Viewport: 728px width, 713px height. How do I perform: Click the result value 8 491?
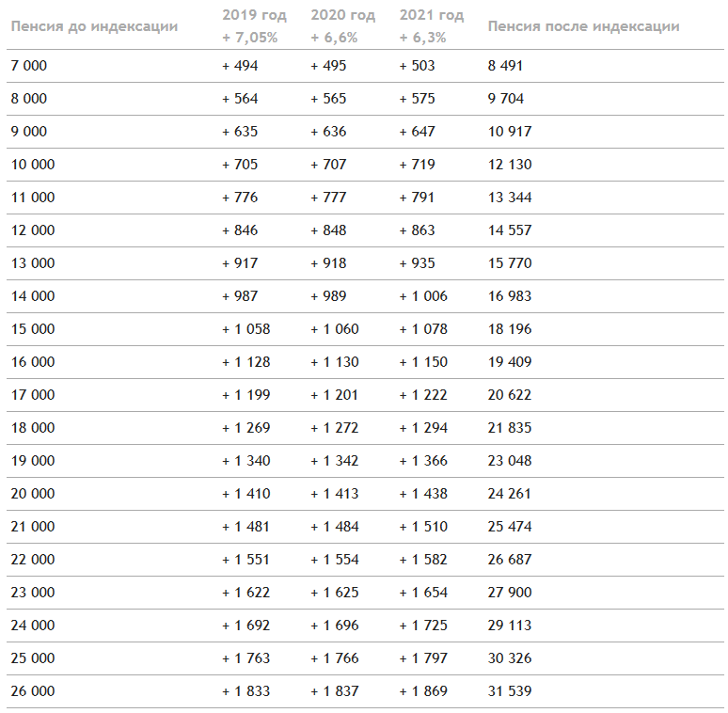505,66
